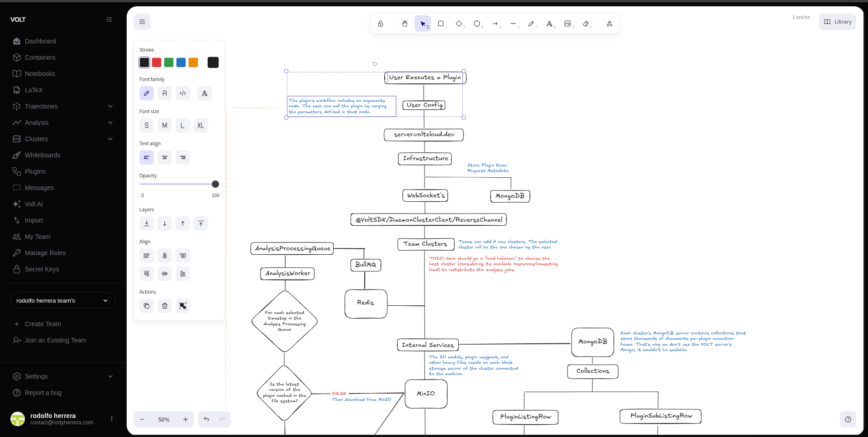Pick the red stroke color swatch
The image size is (868, 437).
point(157,62)
